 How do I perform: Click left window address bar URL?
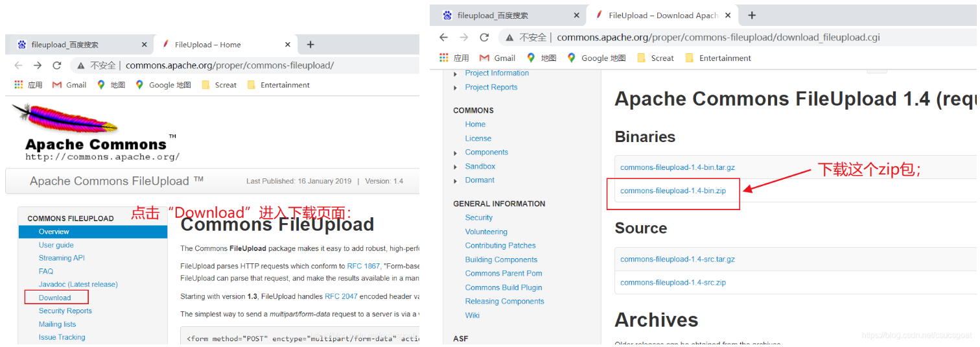(x=229, y=66)
